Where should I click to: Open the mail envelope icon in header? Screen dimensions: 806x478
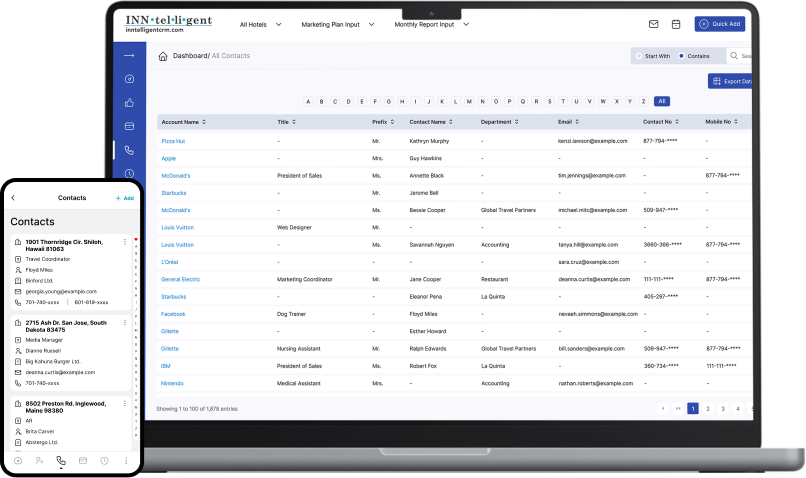coord(653,24)
